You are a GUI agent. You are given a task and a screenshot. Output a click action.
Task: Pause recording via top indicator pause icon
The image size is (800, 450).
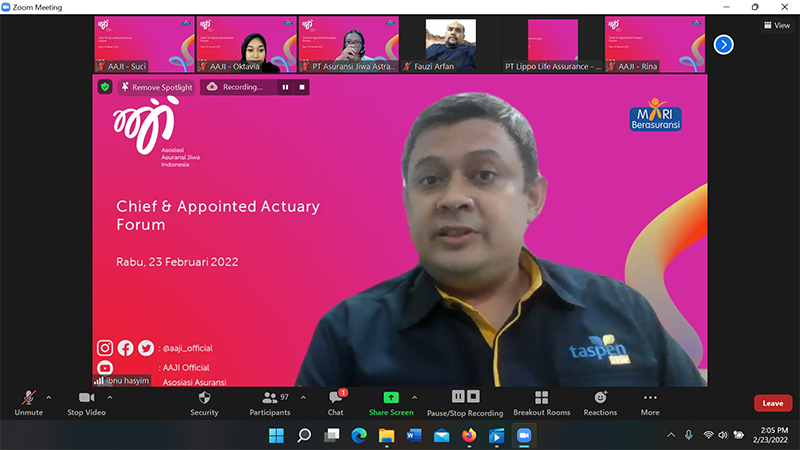[x=285, y=87]
